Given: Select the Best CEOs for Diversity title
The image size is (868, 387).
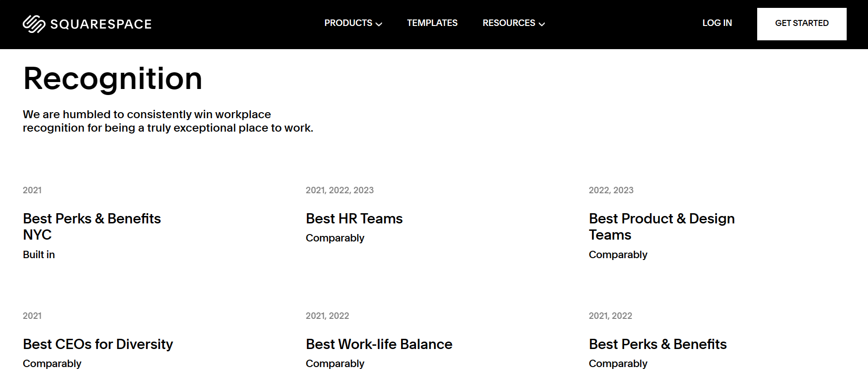Looking at the screenshot, I should [98, 344].
